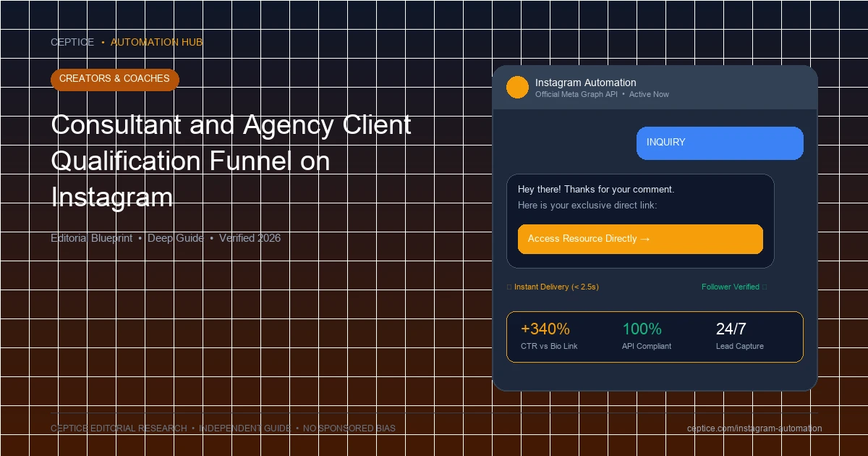Click the INQUIRY chat bubble
Viewport: 868px width, 456px height.
[720, 143]
